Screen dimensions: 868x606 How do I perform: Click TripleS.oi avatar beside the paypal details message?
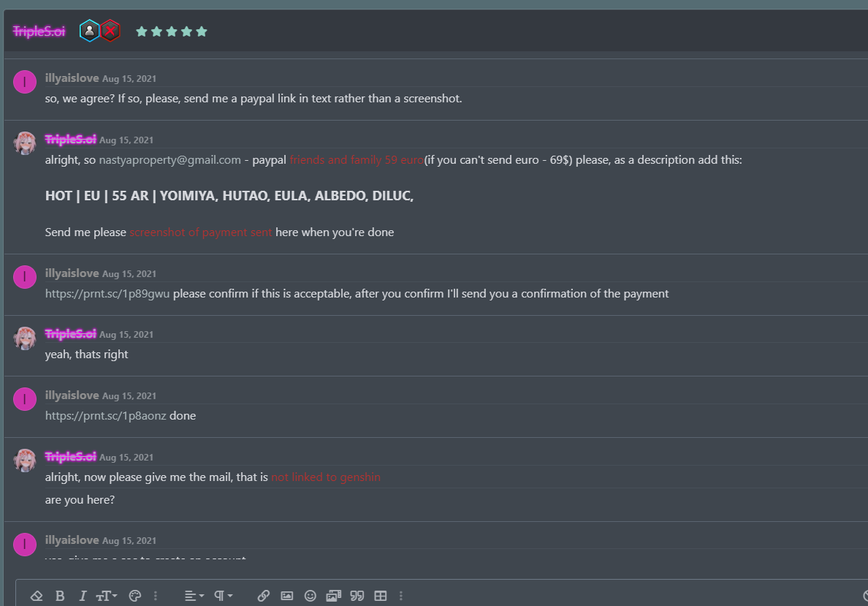(x=25, y=143)
